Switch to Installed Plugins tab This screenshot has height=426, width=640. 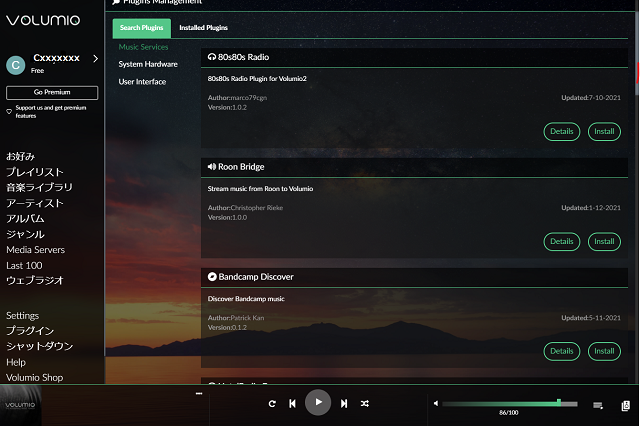[x=203, y=28]
